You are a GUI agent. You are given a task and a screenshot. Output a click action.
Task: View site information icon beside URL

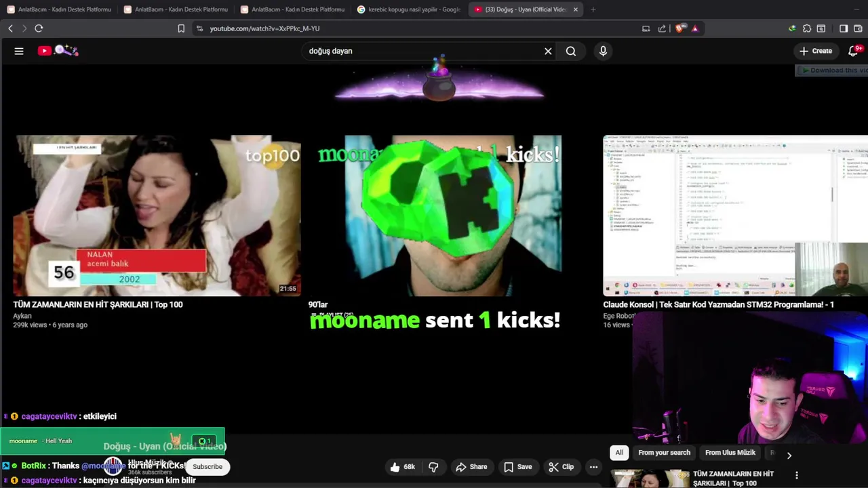click(199, 28)
